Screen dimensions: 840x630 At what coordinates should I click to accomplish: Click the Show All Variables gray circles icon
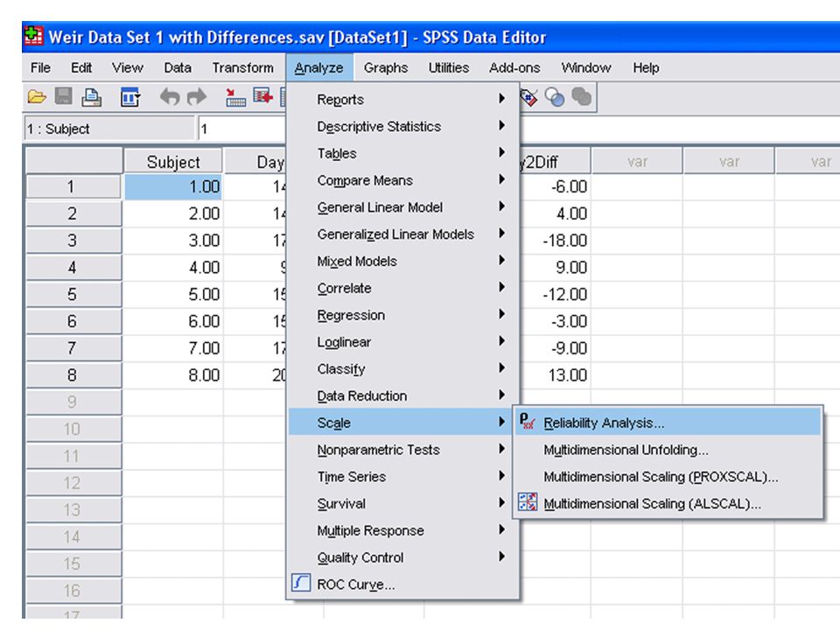tap(581, 97)
